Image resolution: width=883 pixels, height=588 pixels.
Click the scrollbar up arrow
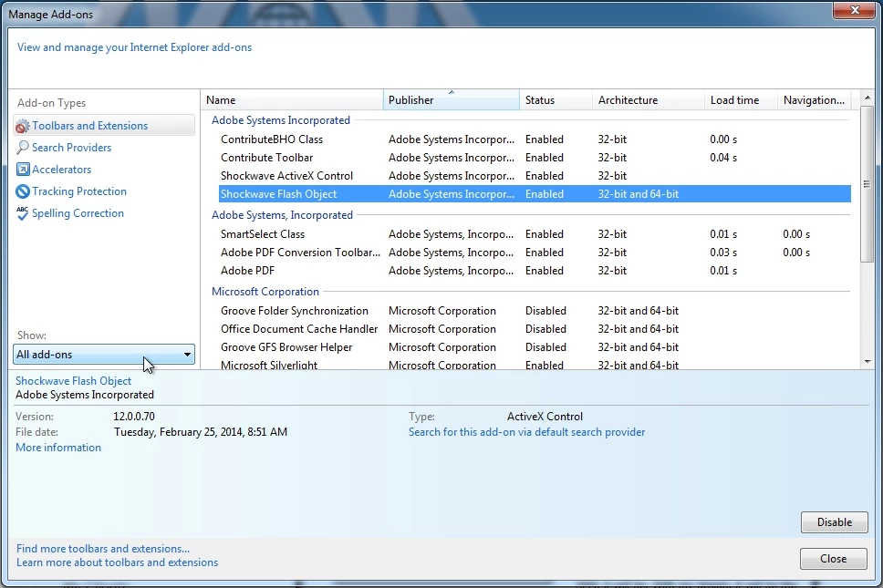click(x=867, y=98)
